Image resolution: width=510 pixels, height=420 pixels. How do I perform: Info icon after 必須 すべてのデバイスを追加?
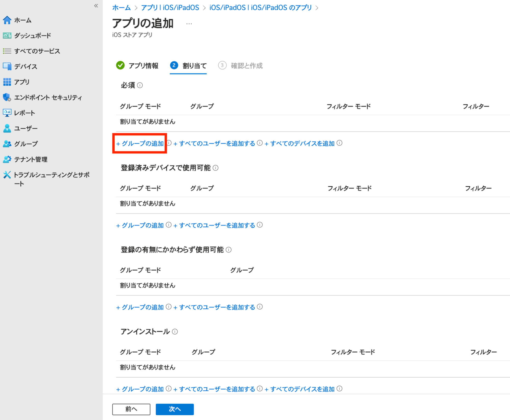coord(339,143)
